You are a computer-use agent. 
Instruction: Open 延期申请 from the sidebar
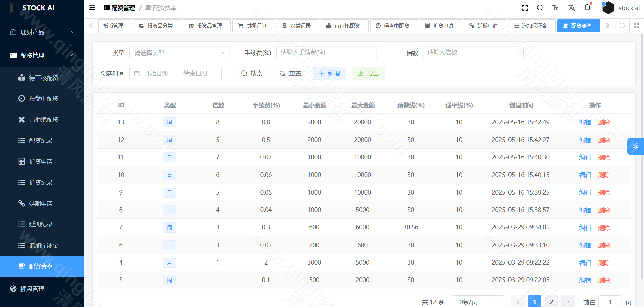click(40, 203)
